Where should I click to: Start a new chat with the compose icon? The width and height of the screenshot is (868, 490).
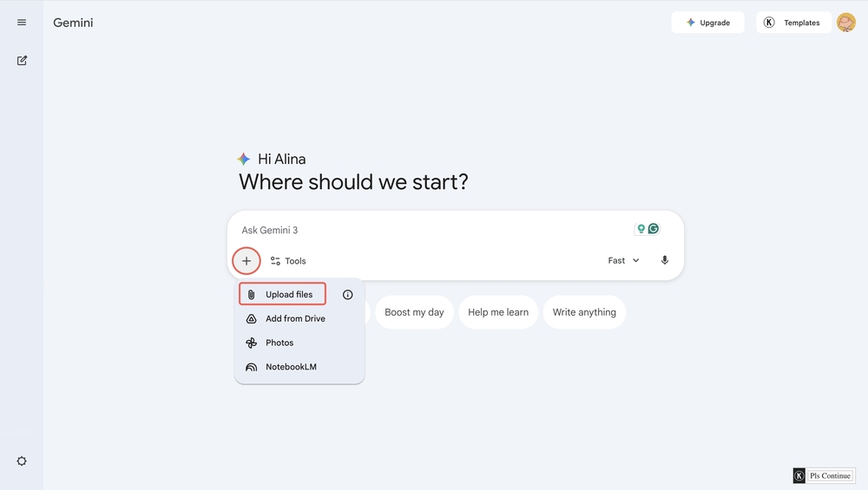coord(22,61)
